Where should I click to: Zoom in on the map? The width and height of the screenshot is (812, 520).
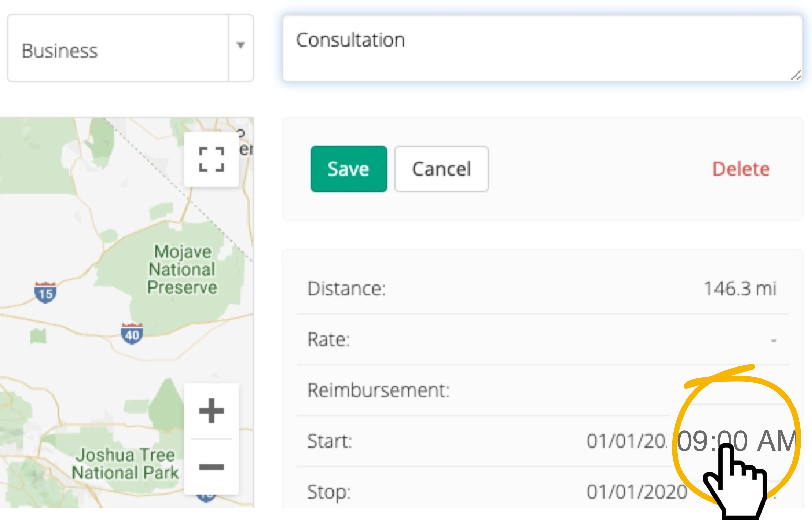[211, 411]
